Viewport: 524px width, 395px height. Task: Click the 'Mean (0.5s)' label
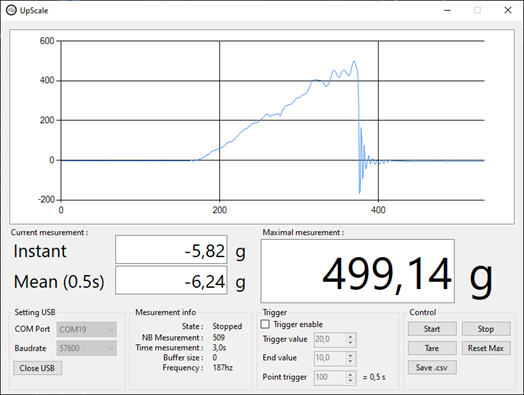59,281
